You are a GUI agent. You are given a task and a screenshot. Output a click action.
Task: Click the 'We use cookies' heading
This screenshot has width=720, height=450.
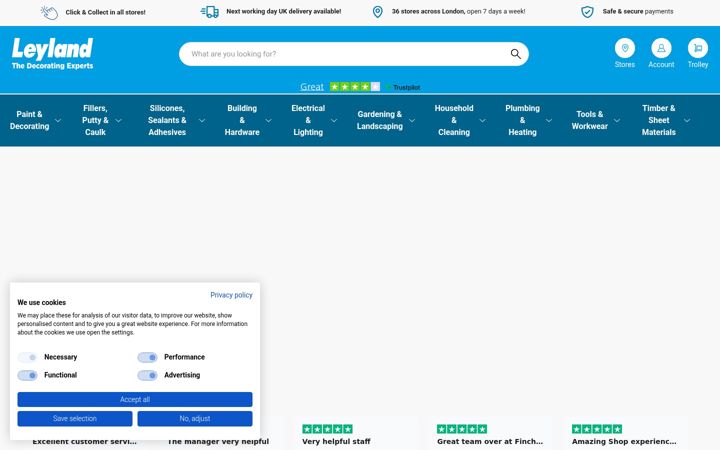[42, 303]
